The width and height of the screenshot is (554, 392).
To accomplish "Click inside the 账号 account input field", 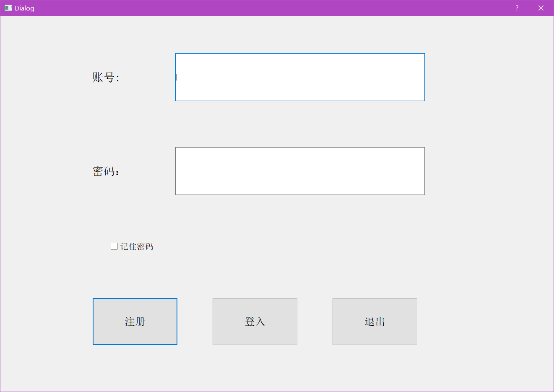I will click(300, 77).
